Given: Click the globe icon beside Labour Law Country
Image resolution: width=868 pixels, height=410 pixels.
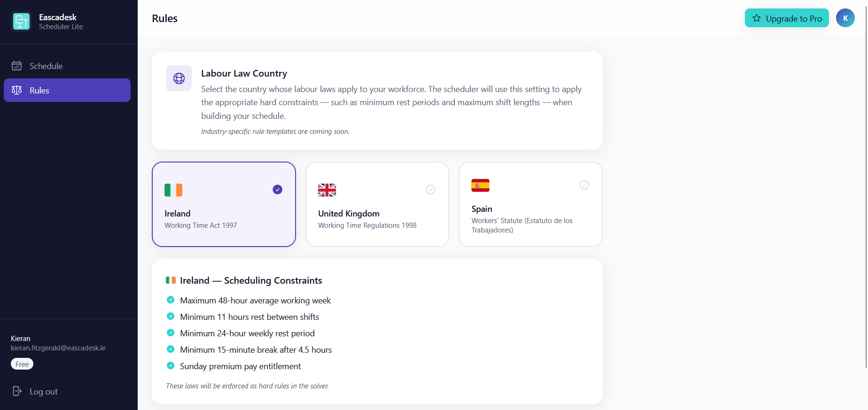Looking at the screenshot, I should 179,78.
